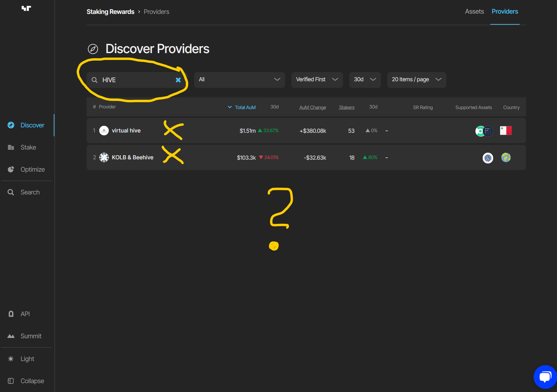Click the 80% stakers change value

[373, 157]
